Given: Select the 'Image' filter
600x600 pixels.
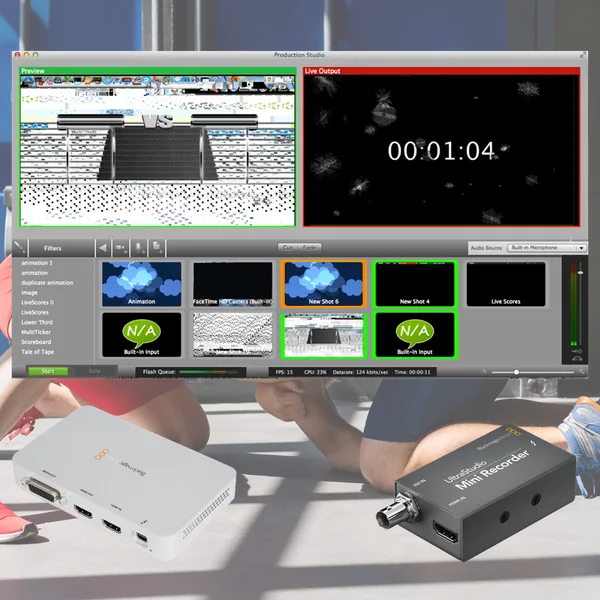Looking at the screenshot, I should [x=29, y=293].
